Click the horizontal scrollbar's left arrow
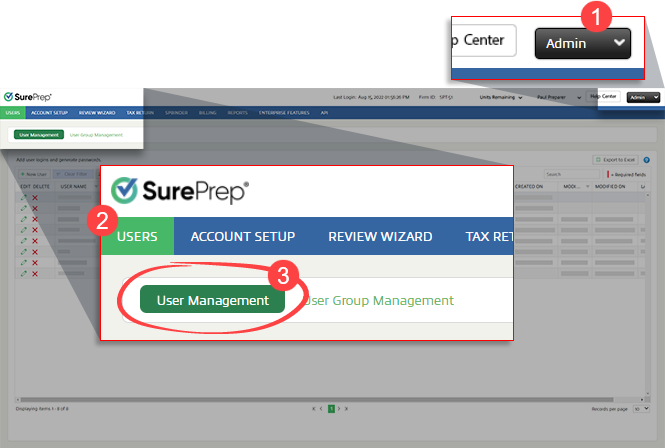 tap(18, 400)
